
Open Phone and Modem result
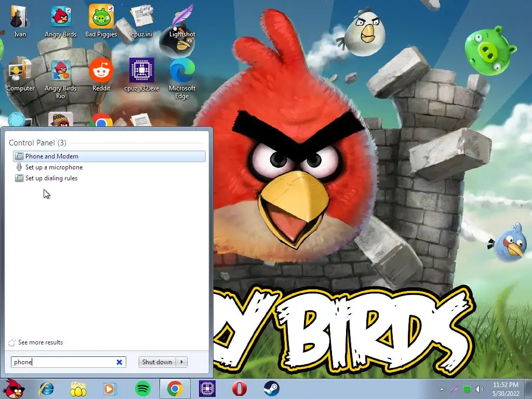coord(109,156)
